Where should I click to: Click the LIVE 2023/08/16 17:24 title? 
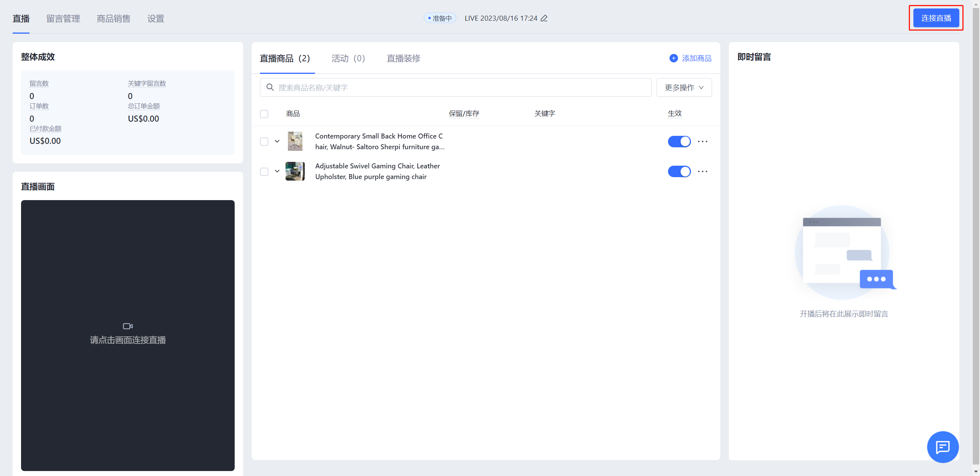[x=501, y=18]
